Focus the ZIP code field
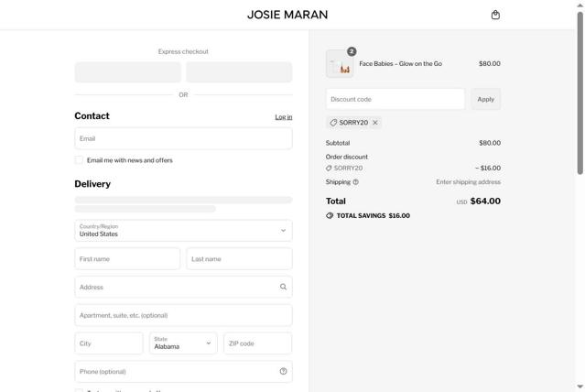This screenshot has width=585, height=392. tap(258, 343)
